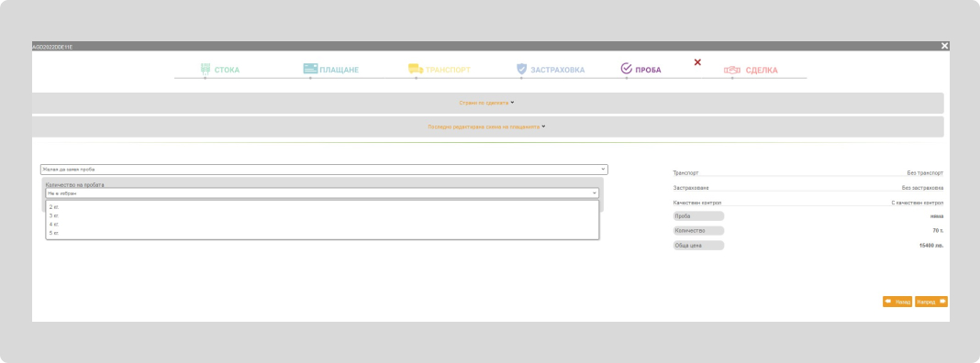Go to the Сделка step tab
980x363 pixels.
click(751, 70)
